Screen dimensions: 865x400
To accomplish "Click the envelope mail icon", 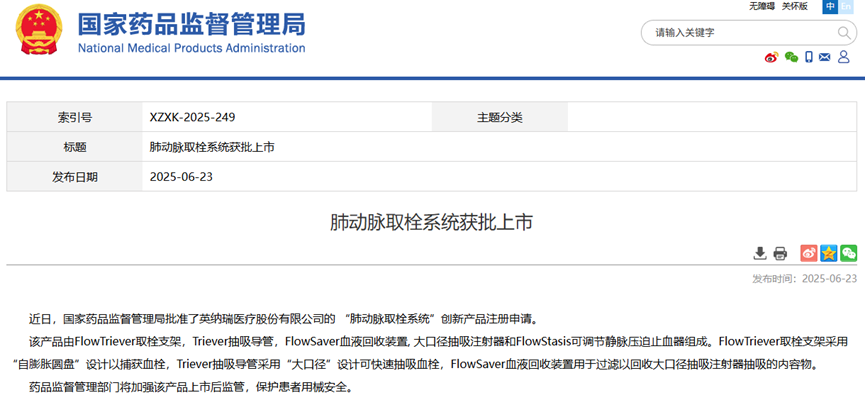I will (825, 57).
